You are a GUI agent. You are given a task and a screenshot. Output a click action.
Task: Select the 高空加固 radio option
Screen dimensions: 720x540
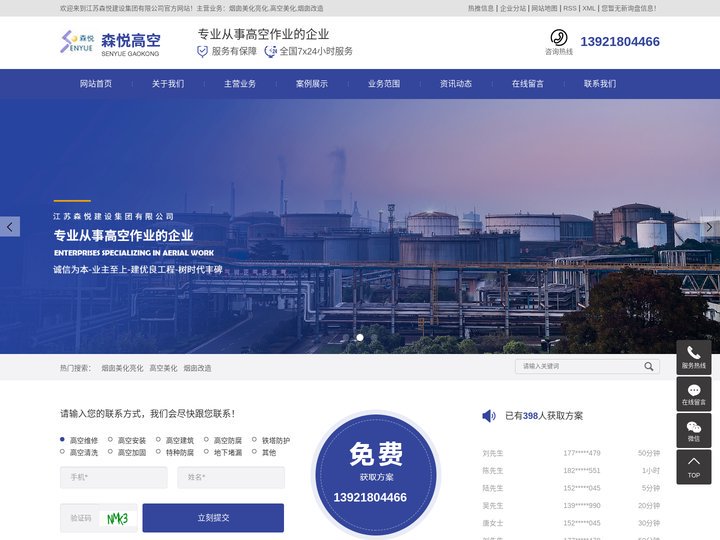click(x=110, y=452)
